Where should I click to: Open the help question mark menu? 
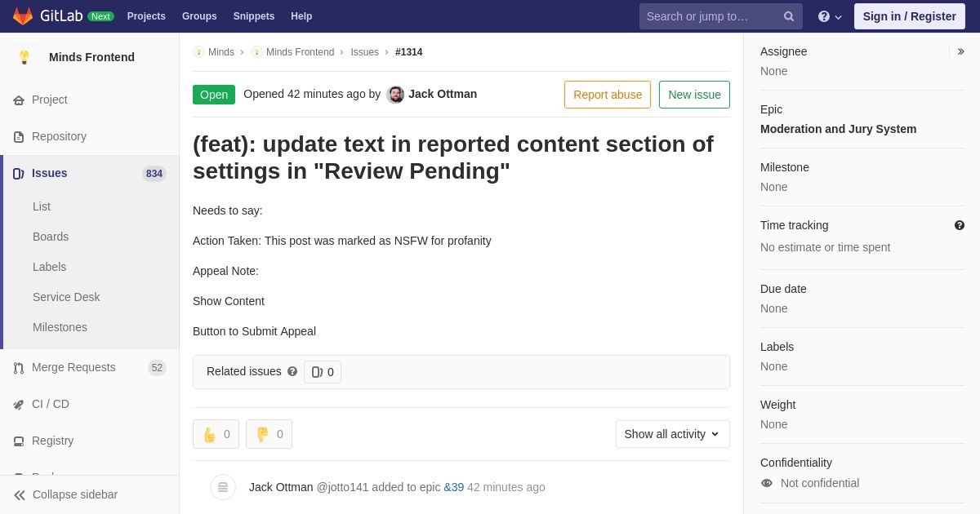click(x=830, y=16)
